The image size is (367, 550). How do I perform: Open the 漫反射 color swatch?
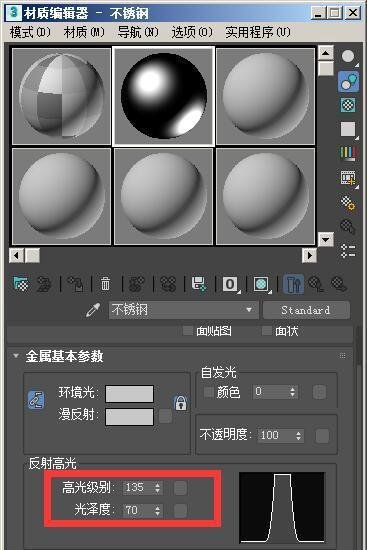coord(129,417)
